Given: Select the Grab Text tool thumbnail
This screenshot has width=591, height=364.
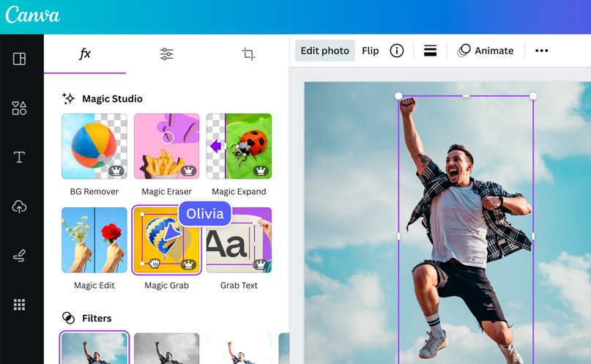Looking at the screenshot, I should [x=239, y=240].
